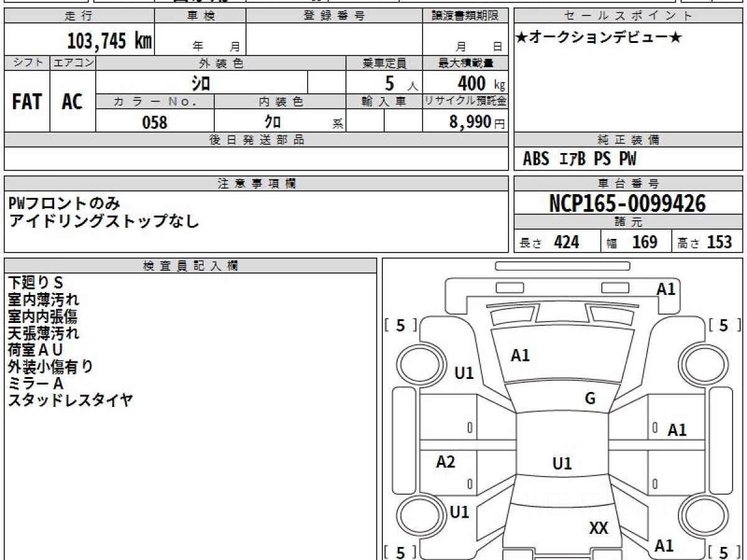
Task: Select inspector note 室内薄汚れ
Action: 44,300
